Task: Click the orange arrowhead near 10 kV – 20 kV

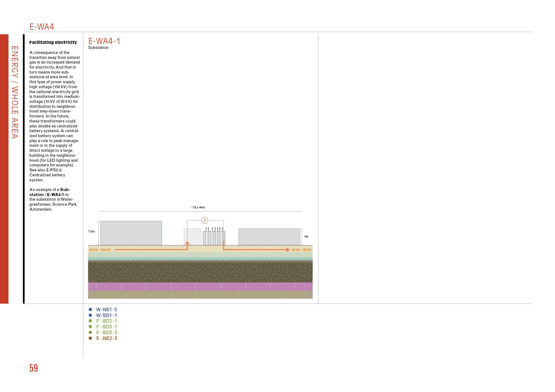Action: point(288,250)
